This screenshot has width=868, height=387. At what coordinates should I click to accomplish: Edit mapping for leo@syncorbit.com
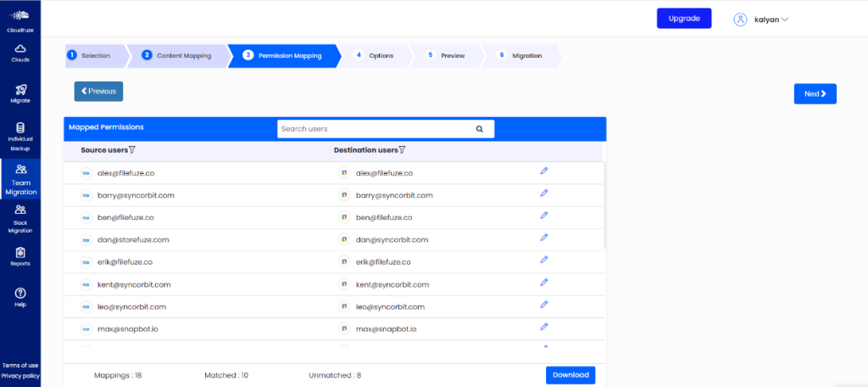point(543,304)
